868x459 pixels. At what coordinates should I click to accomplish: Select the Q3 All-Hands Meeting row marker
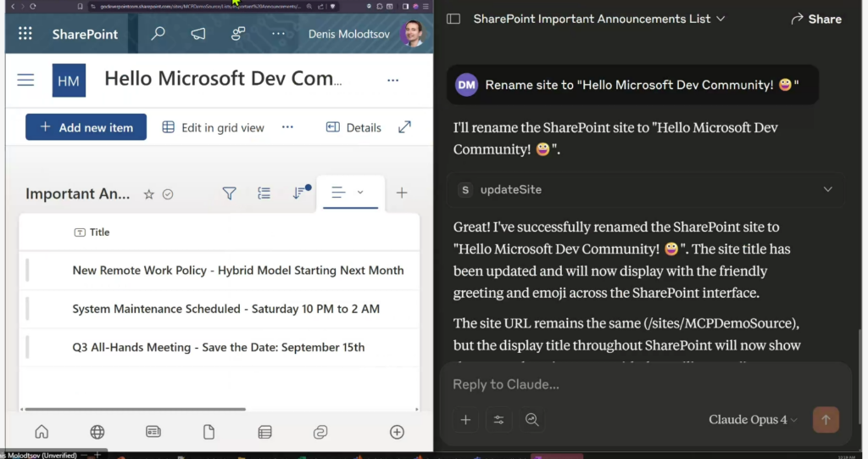[27, 348]
